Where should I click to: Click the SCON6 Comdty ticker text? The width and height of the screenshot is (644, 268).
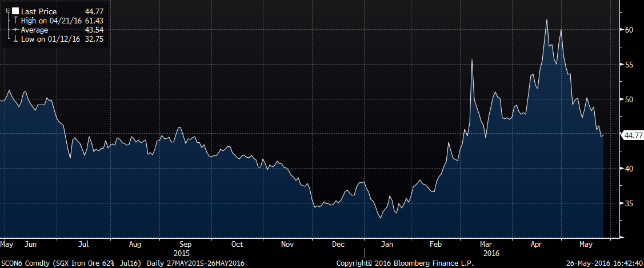click(25, 262)
